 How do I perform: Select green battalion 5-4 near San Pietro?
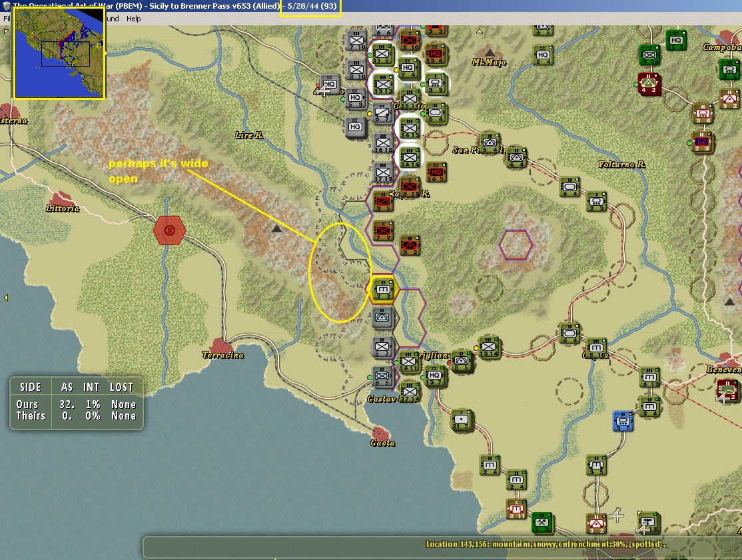pos(490,143)
